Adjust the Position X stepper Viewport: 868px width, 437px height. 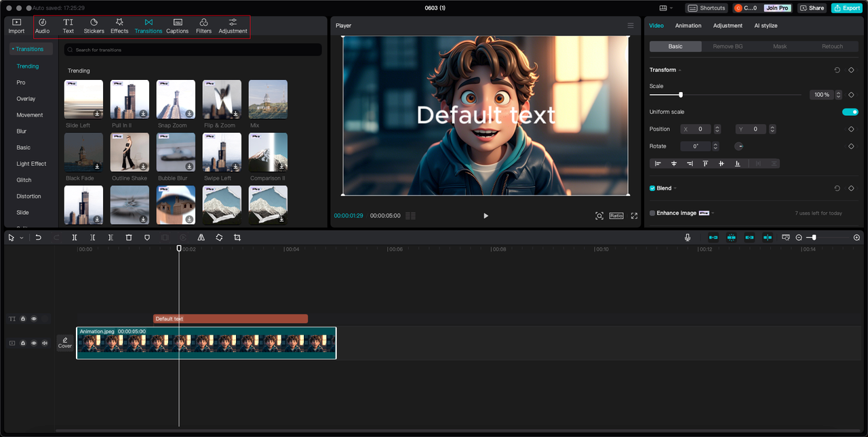coord(717,129)
